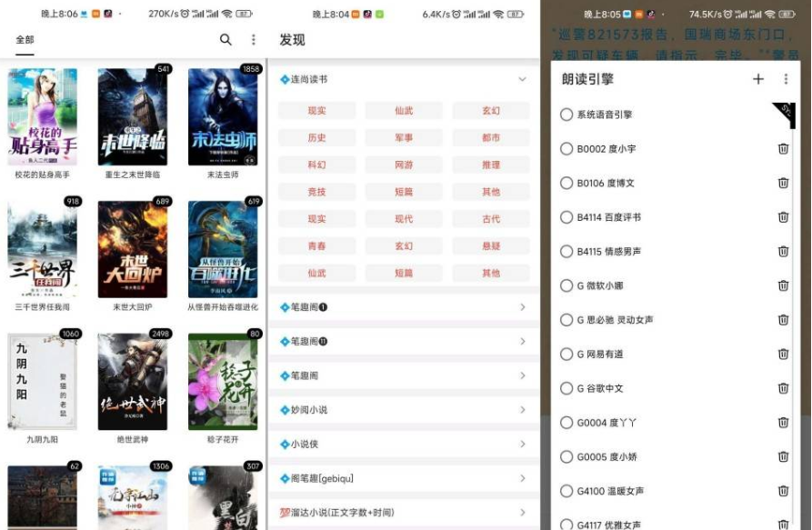Delete the B4114 百度评书 engine

point(783,217)
